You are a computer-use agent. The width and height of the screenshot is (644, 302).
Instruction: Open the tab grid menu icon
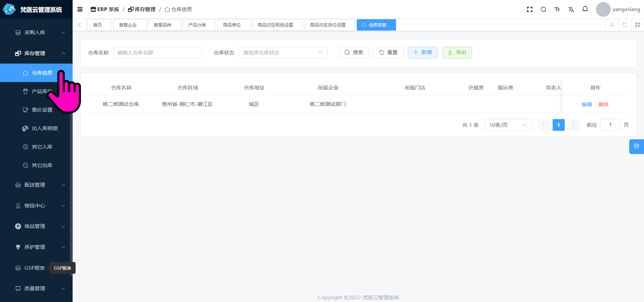pos(637,25)
